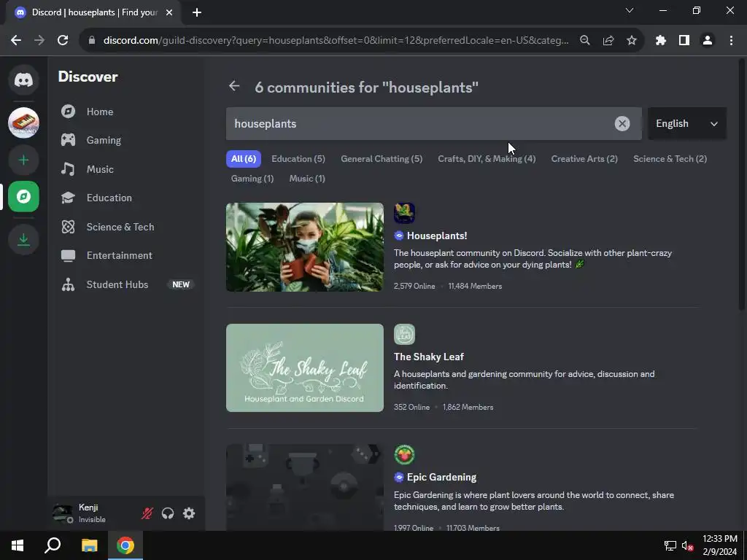The height and width of the screenshot is (560, 747).
Task: Open the Epic Gardening banner image
Action: click(x=305, y=488)
